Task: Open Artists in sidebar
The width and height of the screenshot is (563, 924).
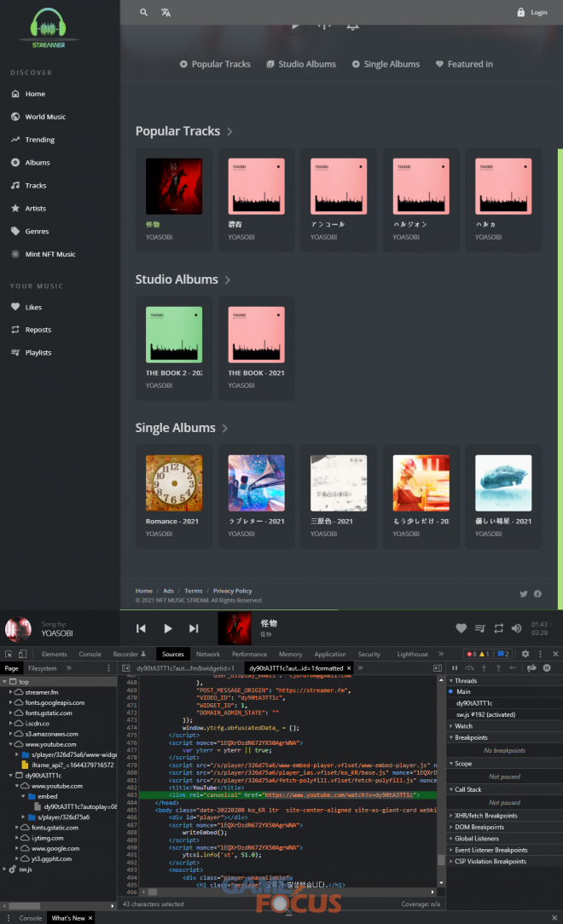Action: pyautogui.click(x=29, y=209)
